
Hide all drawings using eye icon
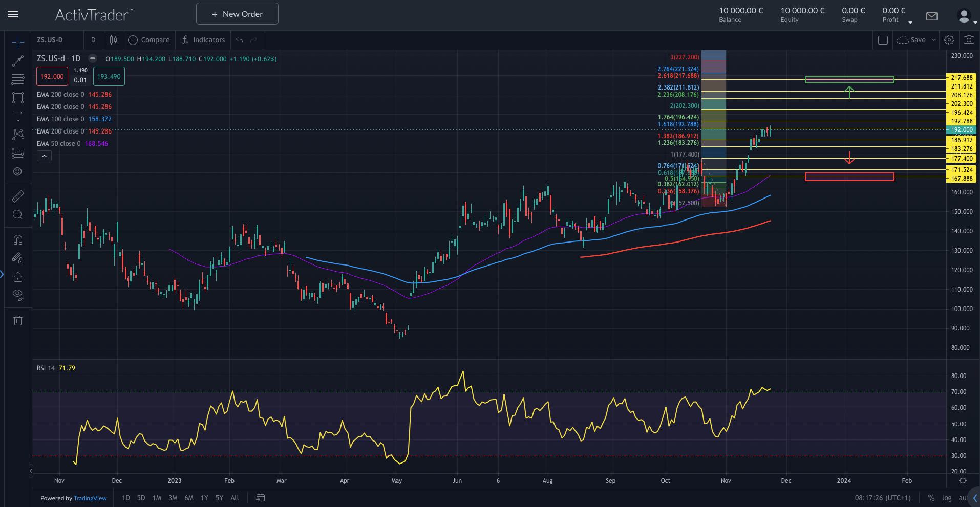click(18, 294)
